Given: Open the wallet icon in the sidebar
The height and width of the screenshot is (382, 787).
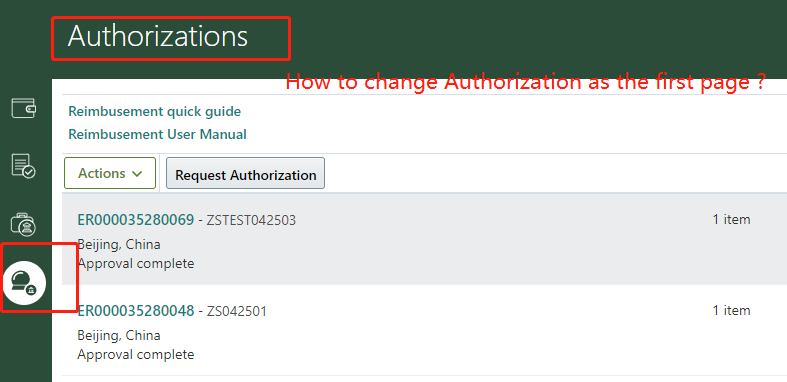Looking at the screenshot, I should tap(23, 108).
